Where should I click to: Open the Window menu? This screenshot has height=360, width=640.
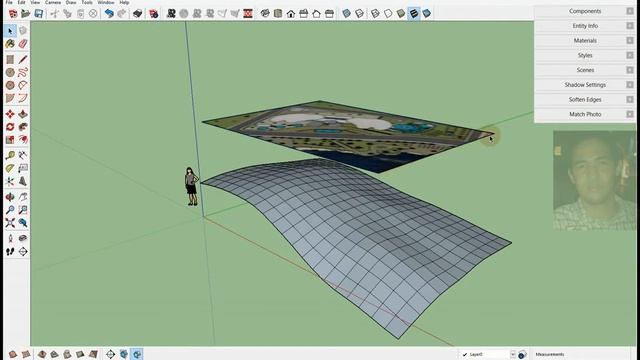pos(106,2)
